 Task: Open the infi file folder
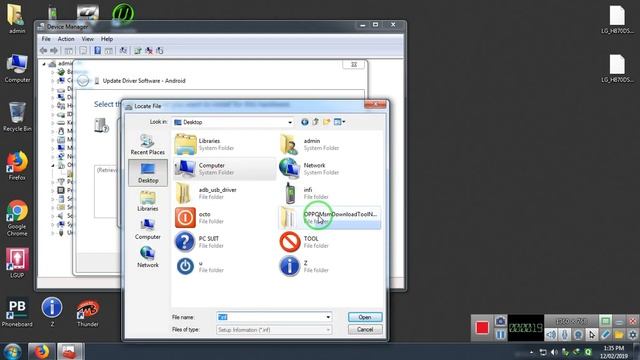330,193
